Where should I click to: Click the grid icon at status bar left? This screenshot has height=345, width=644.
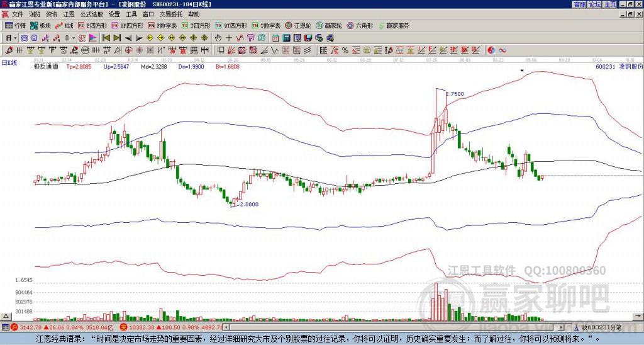click(x=5, y=327)
